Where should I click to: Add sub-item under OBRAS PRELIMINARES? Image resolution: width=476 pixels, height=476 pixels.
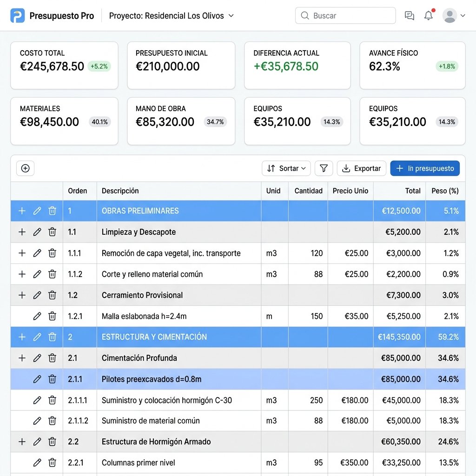click(22, 211)
